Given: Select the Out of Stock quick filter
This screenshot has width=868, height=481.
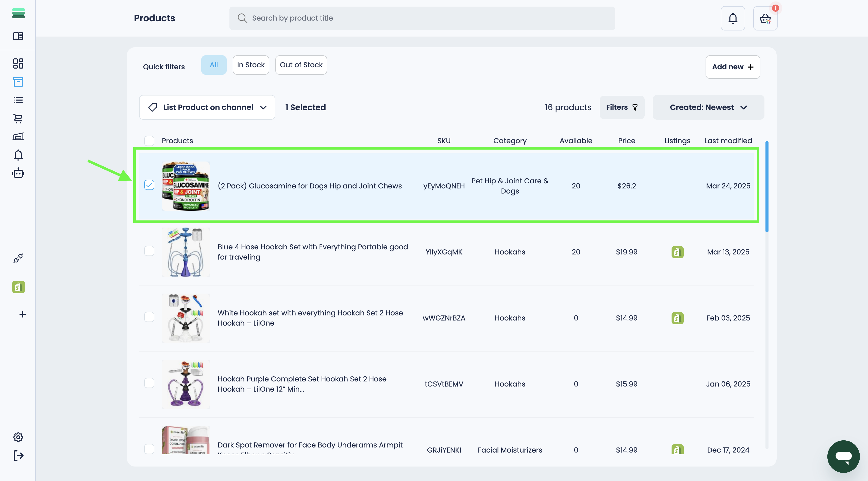Looking at the screenshot, I should click(x=301, y=65).
